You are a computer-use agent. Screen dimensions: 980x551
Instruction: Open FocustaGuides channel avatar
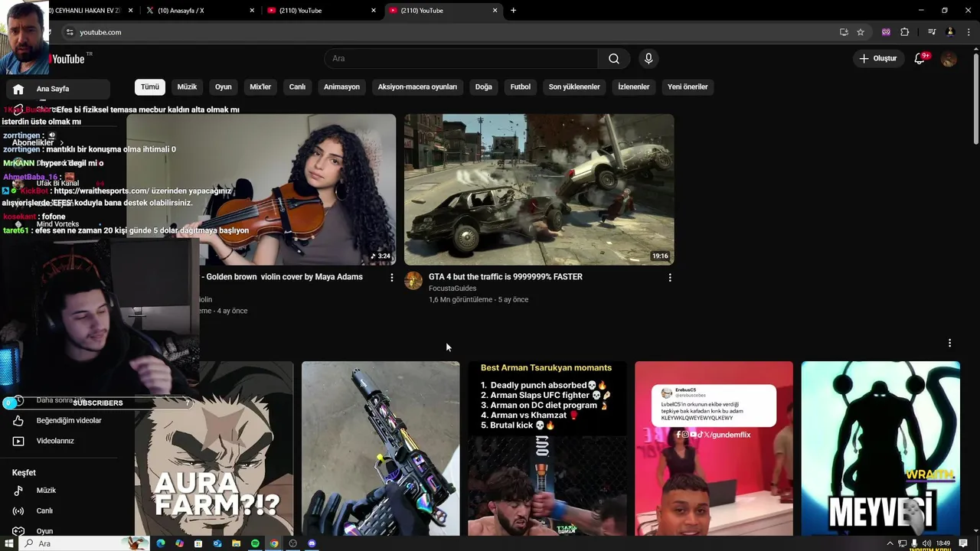click(x=413, y=280)
